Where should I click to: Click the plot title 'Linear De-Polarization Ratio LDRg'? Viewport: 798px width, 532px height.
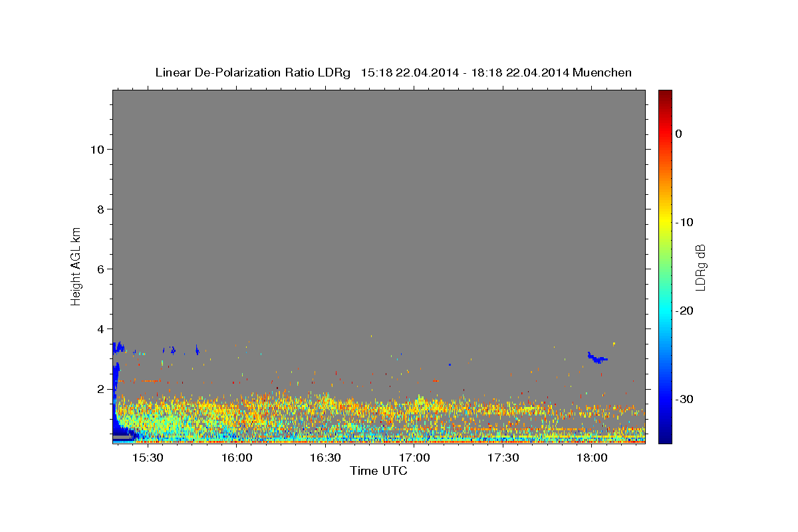252,72
